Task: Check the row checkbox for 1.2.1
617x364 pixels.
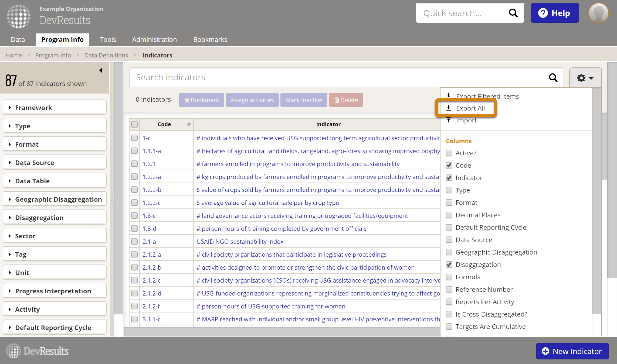Action: pos(134,164)
